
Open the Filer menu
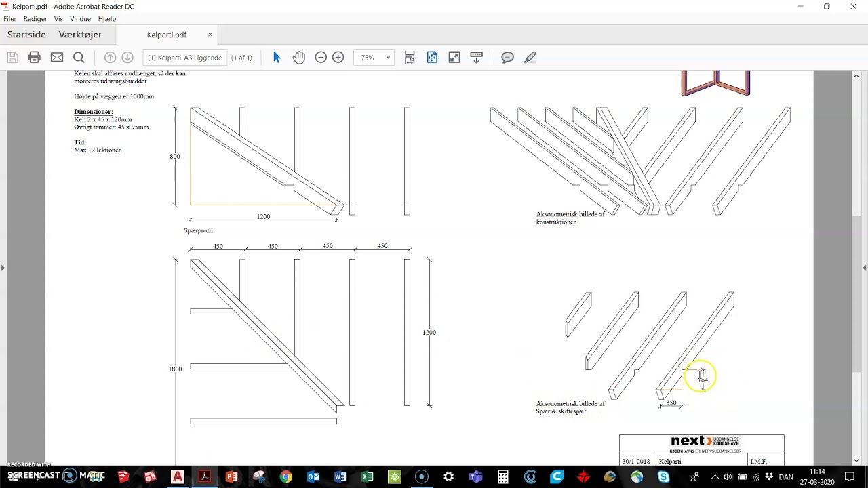(10, 19)
